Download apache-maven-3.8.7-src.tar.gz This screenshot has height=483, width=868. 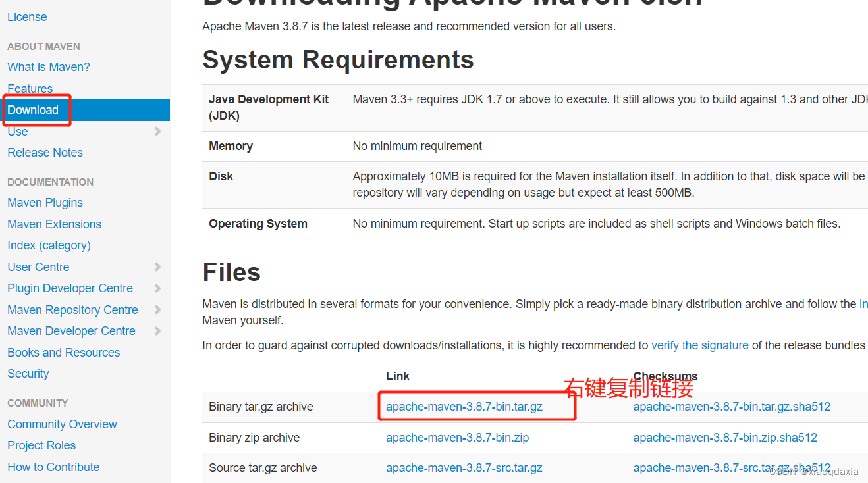(464, 468)
